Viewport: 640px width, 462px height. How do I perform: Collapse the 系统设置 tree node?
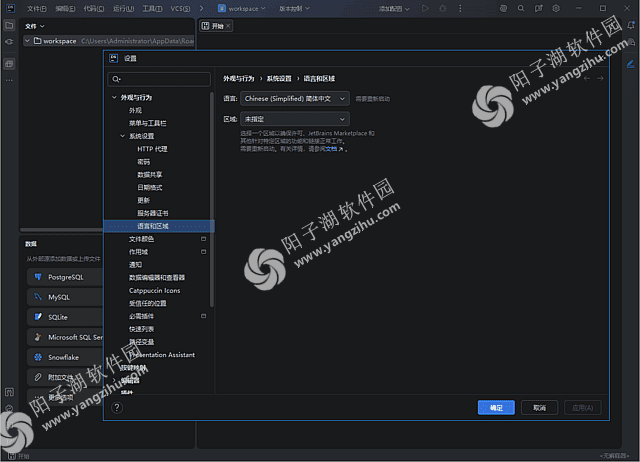pos(122,136)
